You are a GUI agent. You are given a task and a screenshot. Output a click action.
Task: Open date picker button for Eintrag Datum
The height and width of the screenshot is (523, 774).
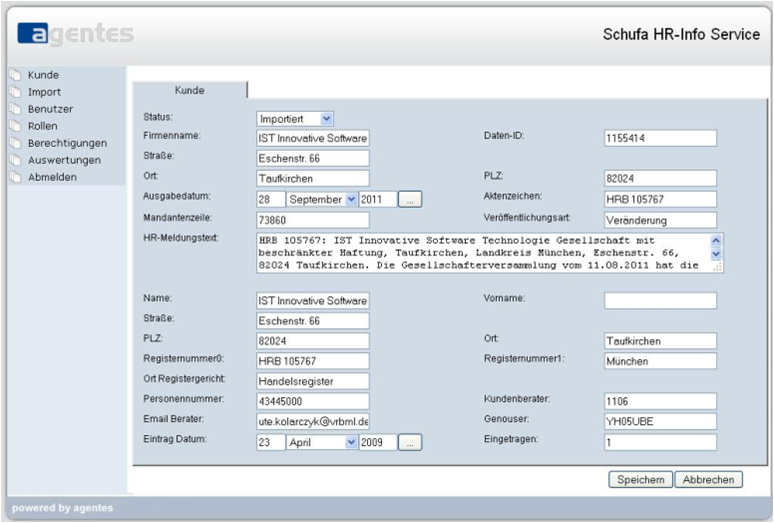410,442
